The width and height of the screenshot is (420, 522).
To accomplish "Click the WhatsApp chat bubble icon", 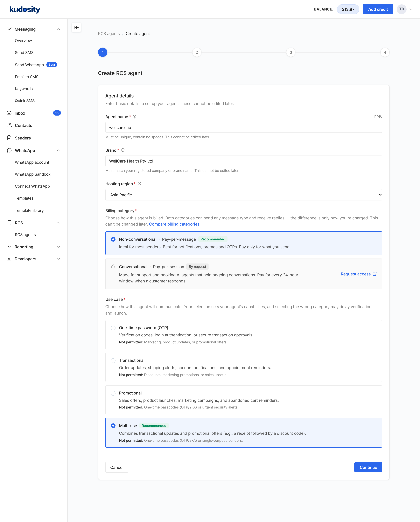I will [x=9, y=150].
